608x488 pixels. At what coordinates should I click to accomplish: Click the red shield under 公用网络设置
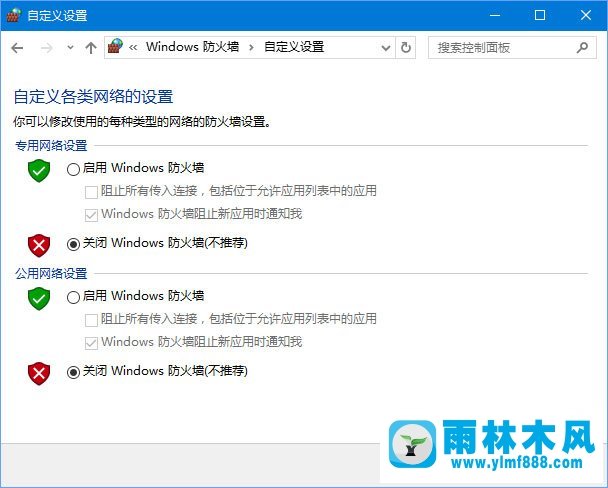(39, 372)
